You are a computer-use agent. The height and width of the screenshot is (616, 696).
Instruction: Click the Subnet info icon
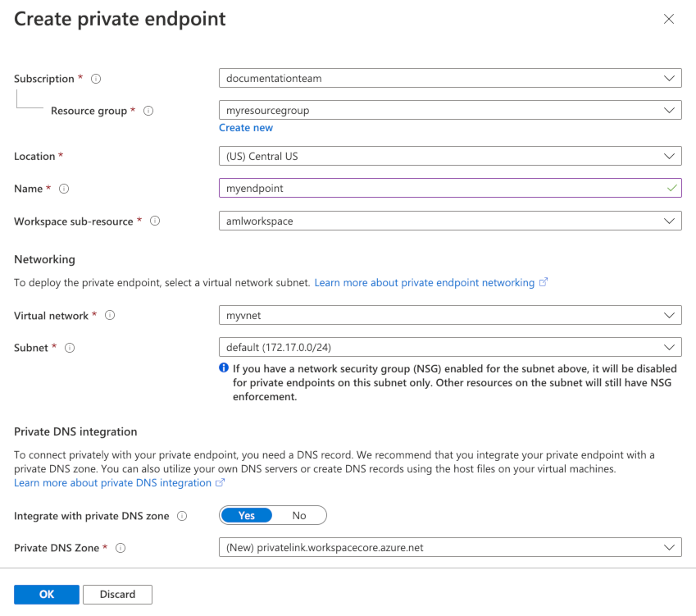coord(70,347)
